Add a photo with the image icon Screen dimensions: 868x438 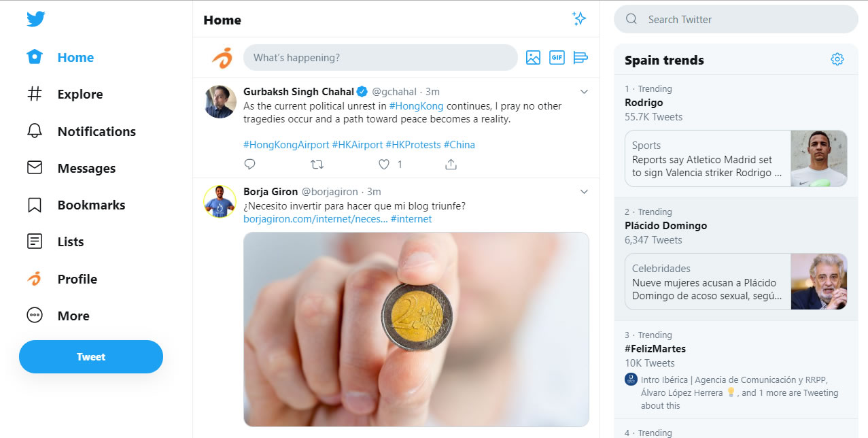(533, 58)
